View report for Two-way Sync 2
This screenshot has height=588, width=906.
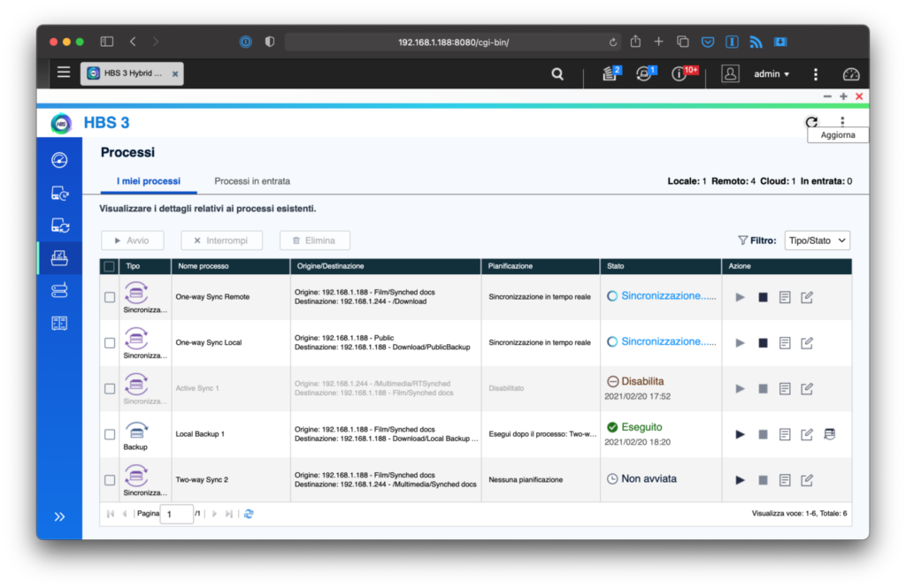click(x=785, y=480)
